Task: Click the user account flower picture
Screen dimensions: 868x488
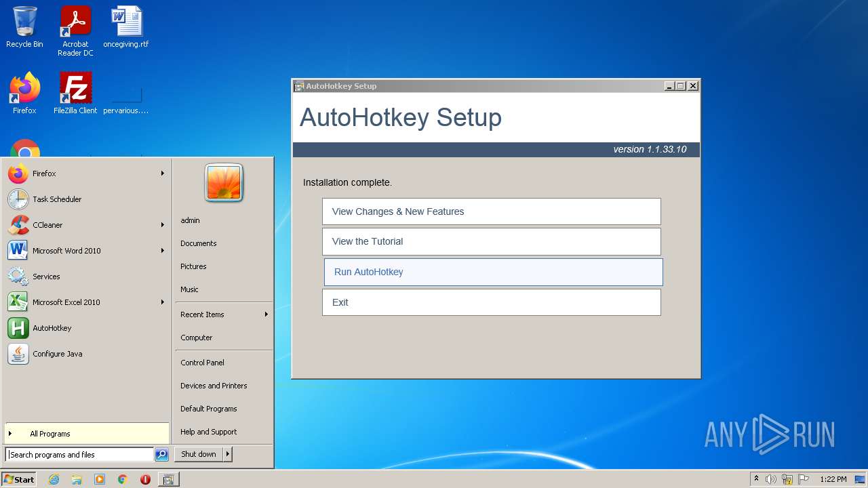Action: (224, 182)
